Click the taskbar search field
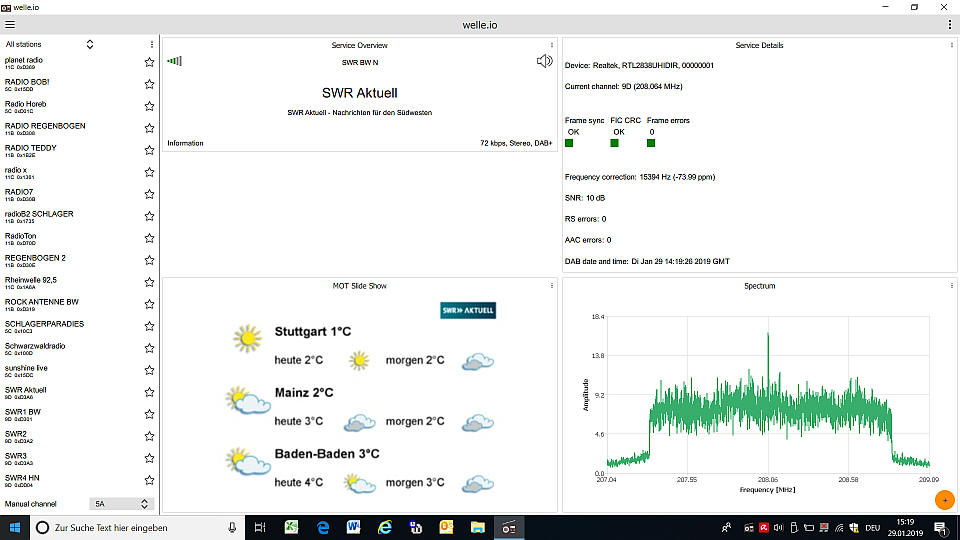This screenshot has height=540, width=960. [137, 527]
